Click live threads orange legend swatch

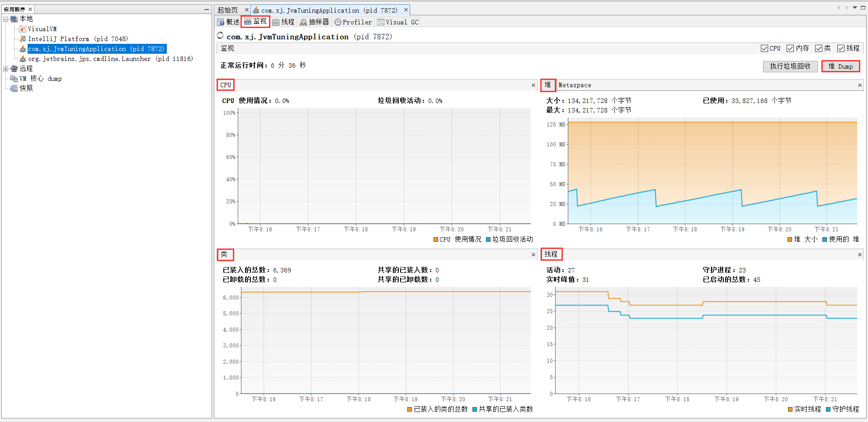[790, 409]
